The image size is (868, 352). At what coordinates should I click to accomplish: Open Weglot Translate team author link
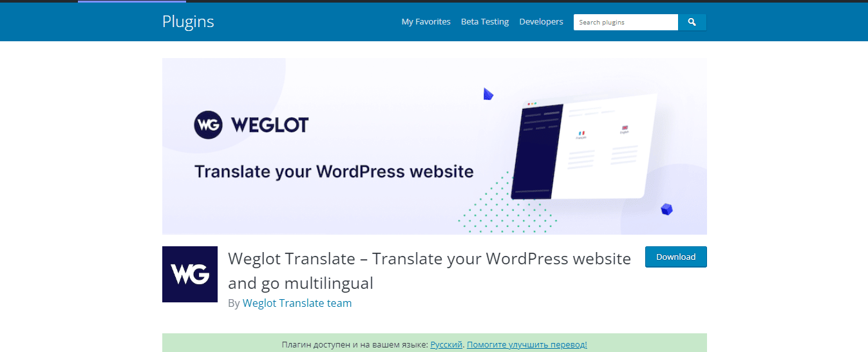[x=297, y=303]
